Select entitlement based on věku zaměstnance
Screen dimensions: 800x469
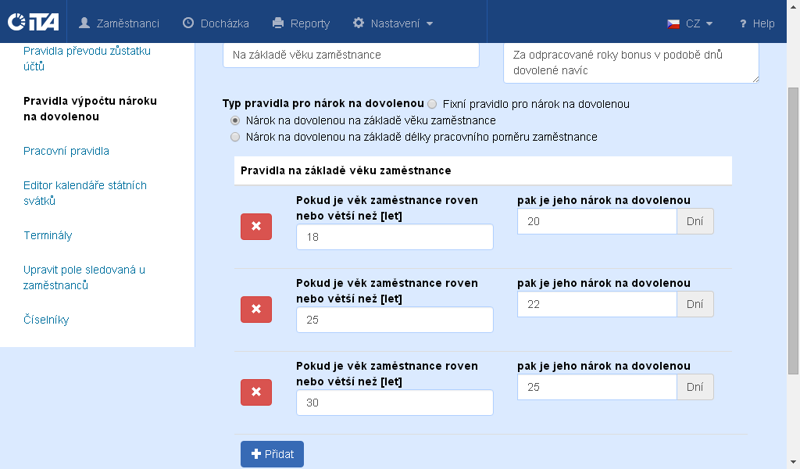coord(235,120)
